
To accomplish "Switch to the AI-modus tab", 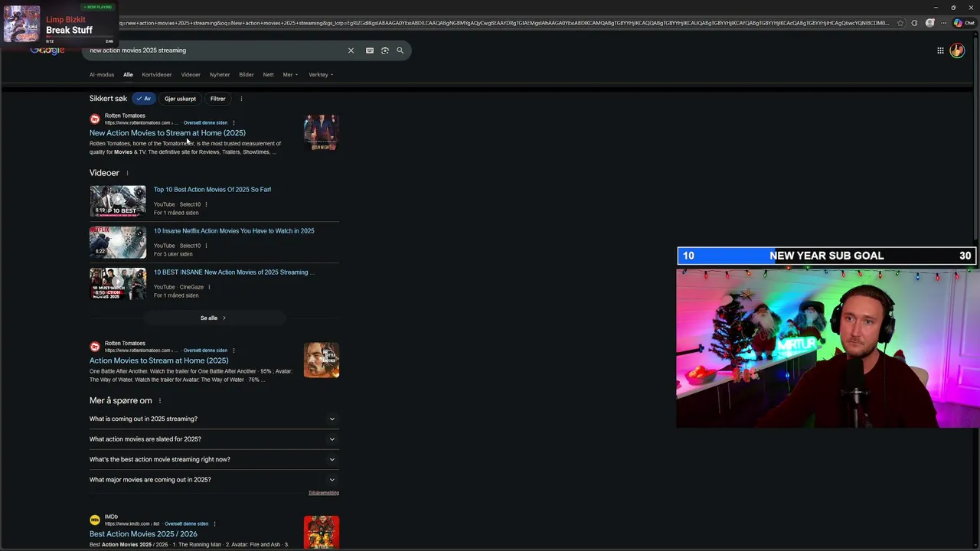I will [x=102, y=75].
